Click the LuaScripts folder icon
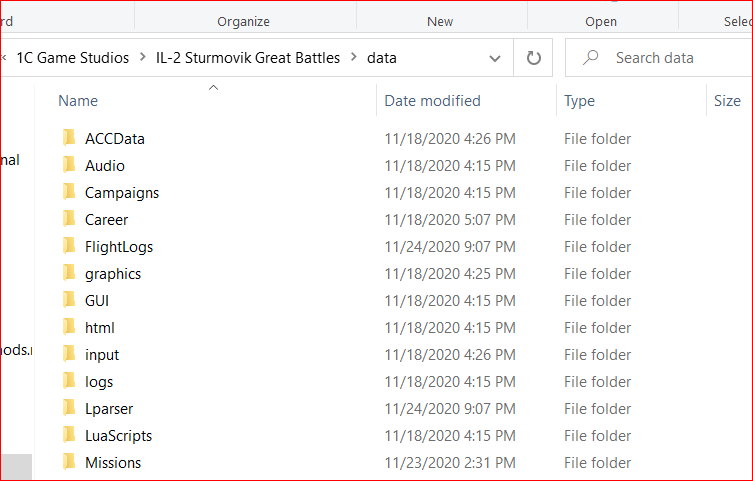The height and width of the screenshot is (481, 753). pos(69,434)
